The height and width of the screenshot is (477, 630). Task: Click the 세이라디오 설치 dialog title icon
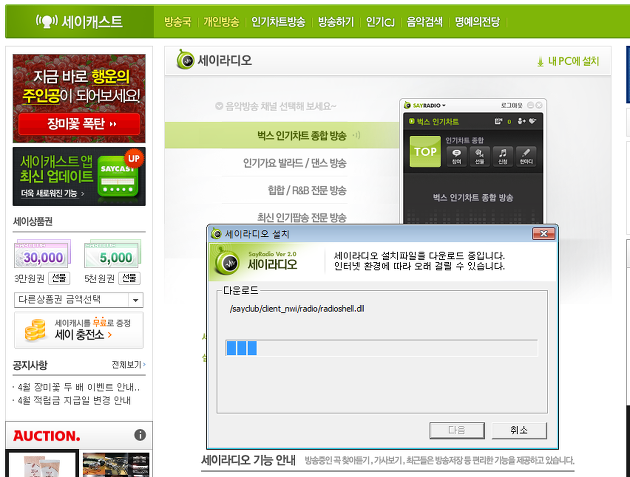click(x=216, y=233)
